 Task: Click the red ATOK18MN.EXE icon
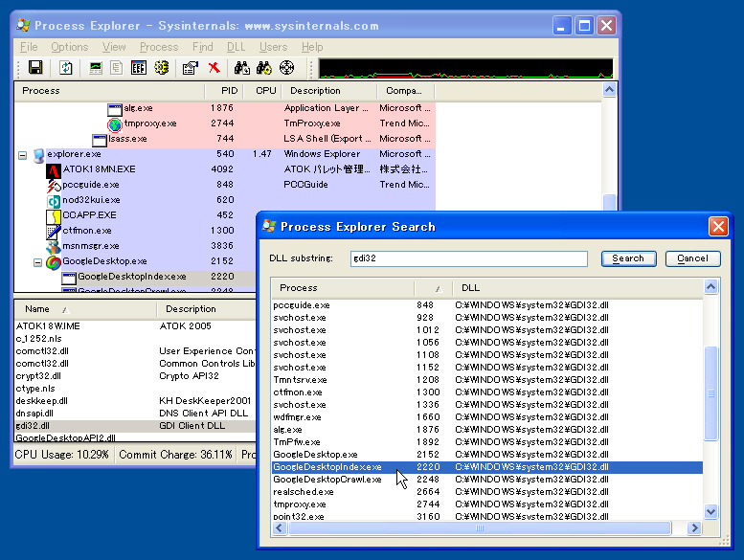[54, 170]
